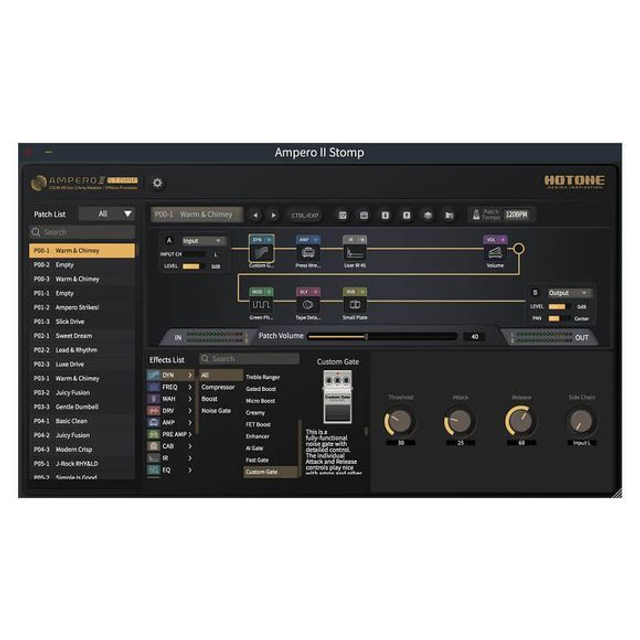Open the Patch List All filter dropdown
The height and width of the screenshot is (640, 640).
tap(107, 214)
